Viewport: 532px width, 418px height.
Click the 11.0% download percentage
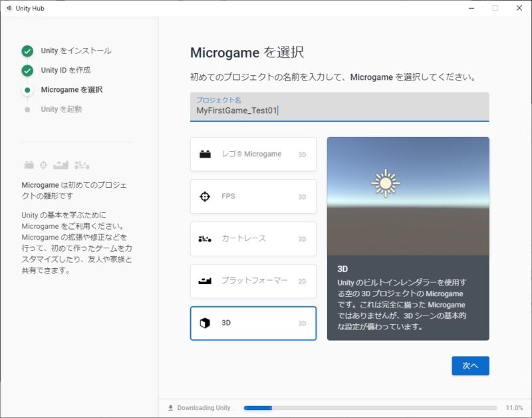514,407
